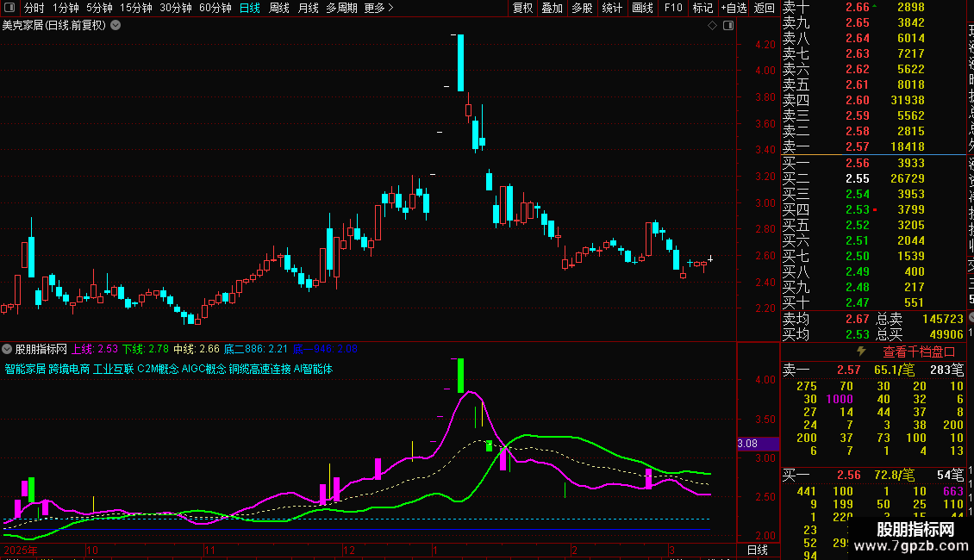This screenshot has width=974, height=560.
Task: Select the 买二 volume 26729
Action: pyautogui.click(x=908, y=178)
